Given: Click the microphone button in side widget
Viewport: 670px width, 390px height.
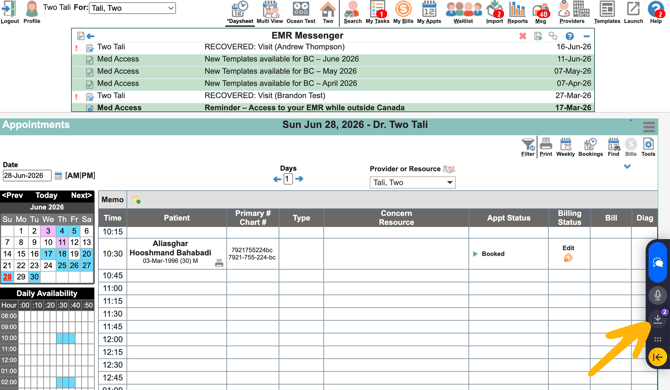Looking at the screenshot, I should 658,295.
